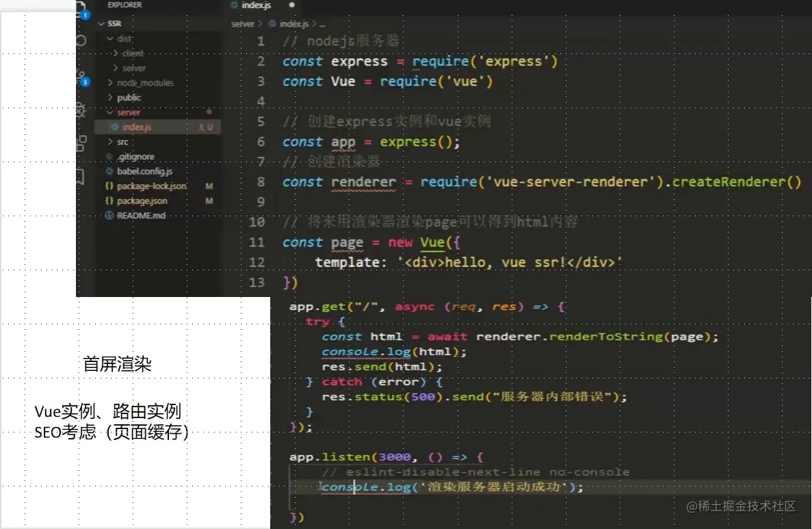The width and height of the screenshot is (812, 529).
Task: Collapse the dist folder
Action: (x=109, y=38)
